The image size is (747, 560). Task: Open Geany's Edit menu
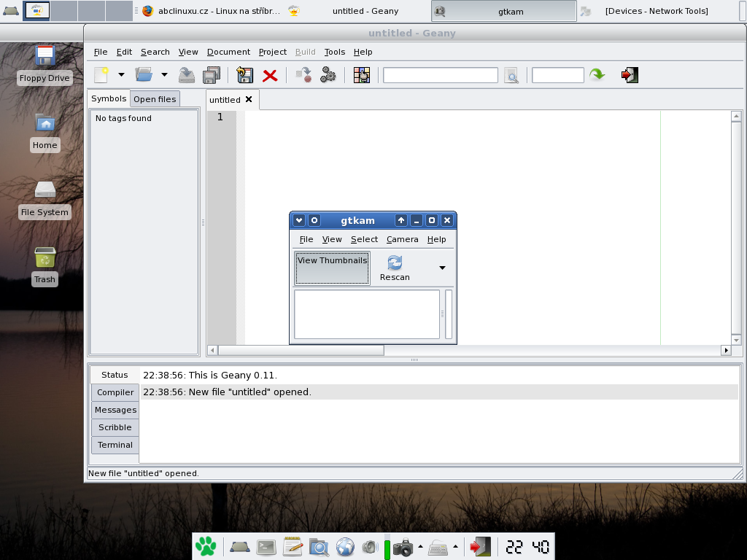(124, 52)
